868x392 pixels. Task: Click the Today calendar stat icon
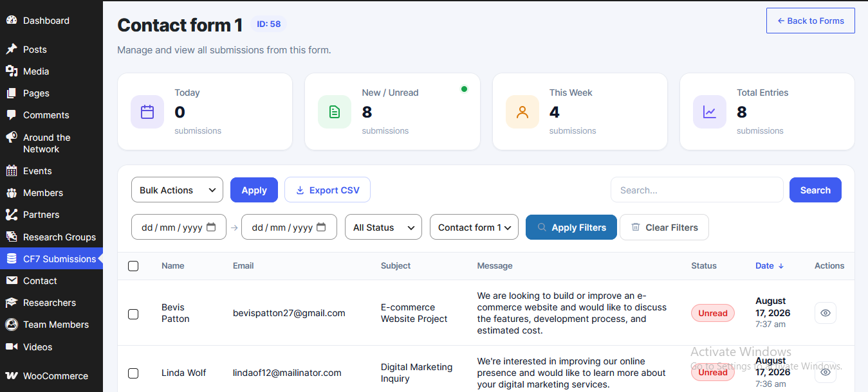point(147,112)
